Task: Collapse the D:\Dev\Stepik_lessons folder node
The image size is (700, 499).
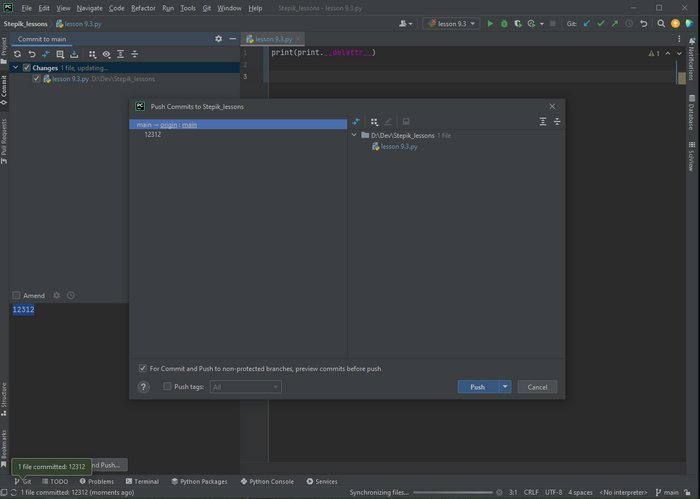Action: point(354,135)
